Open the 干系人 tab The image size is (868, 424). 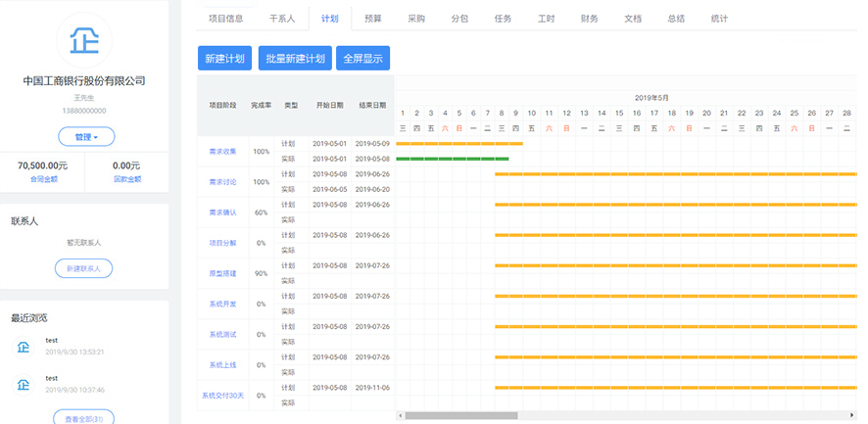point(281,19)
